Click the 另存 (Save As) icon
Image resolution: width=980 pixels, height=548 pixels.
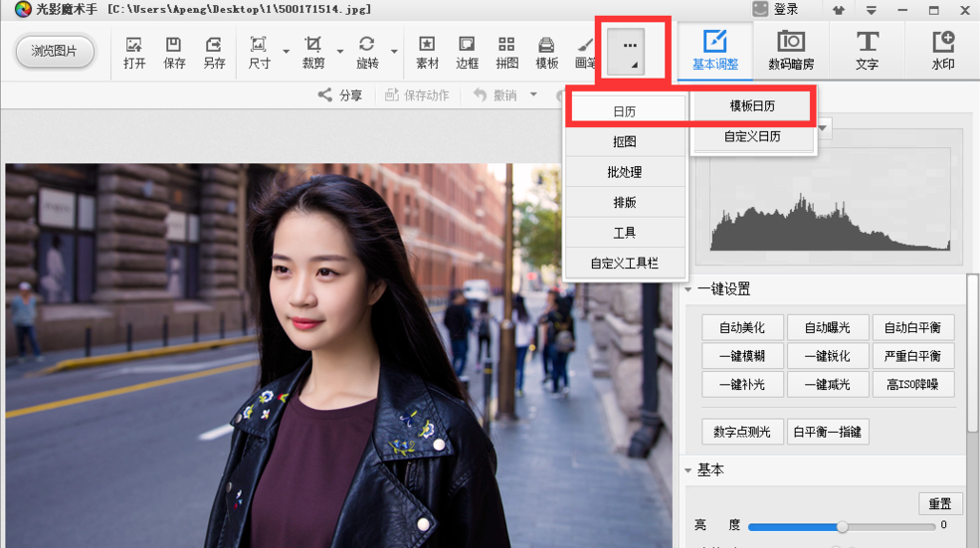(x=214, y=46)
